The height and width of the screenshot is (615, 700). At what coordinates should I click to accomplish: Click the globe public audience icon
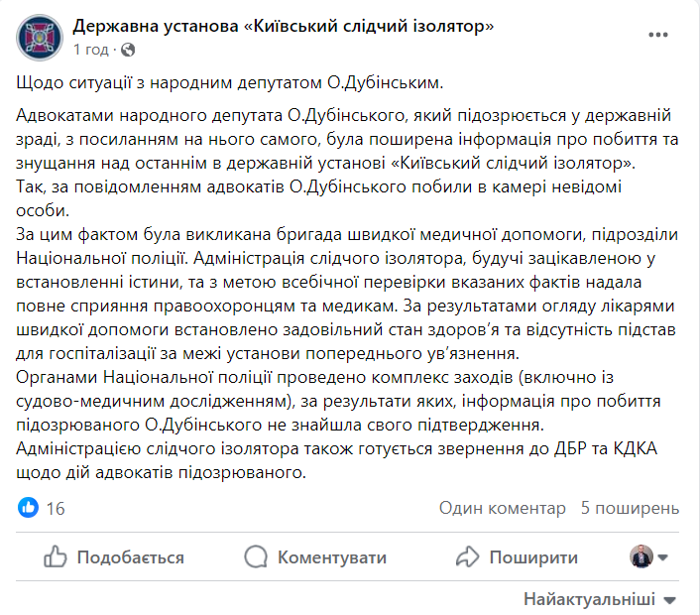[128, 49]
